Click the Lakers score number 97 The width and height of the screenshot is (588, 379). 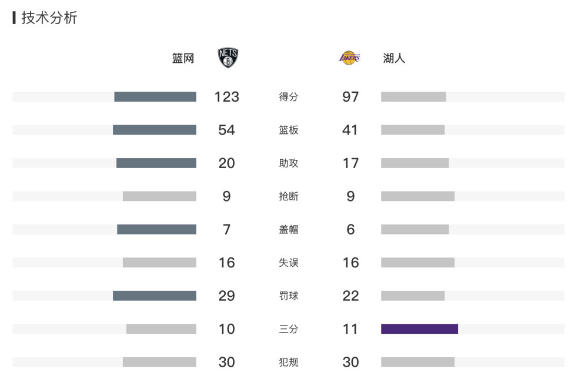point(350,97)
